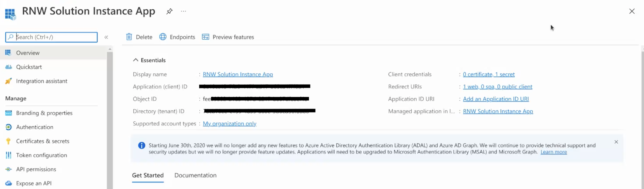Click the blue info icon in notice

pyautogui.click(x=141, y=145)
